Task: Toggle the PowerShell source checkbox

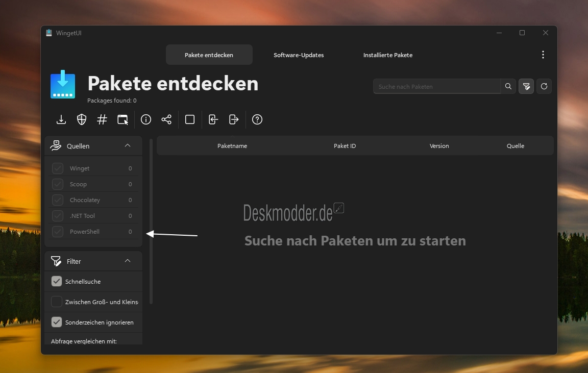Action: click(57, 231)
